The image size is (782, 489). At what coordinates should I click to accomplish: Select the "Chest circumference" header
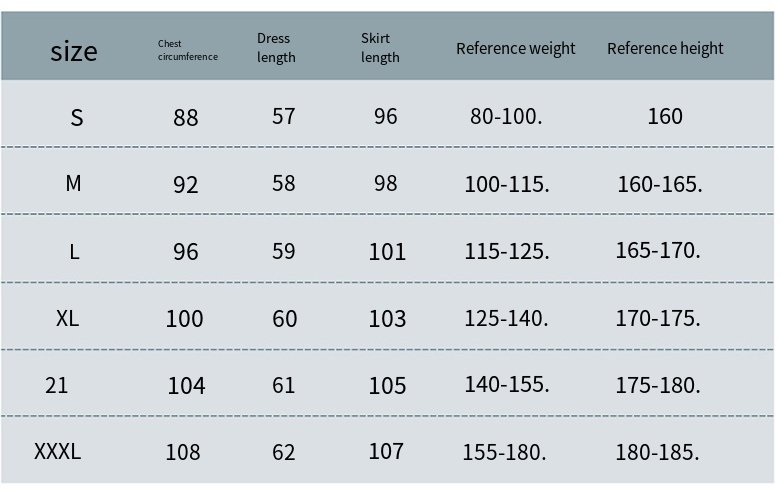[x=187, y=50]
